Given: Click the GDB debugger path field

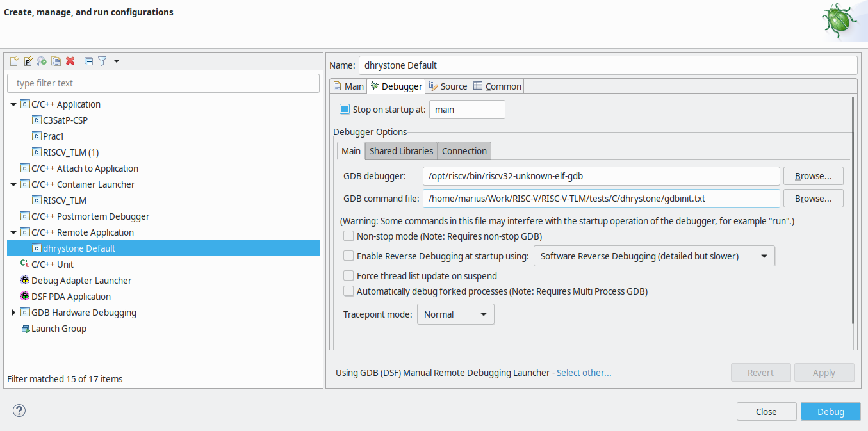Looking at the screenshot, I should (601, 175).
